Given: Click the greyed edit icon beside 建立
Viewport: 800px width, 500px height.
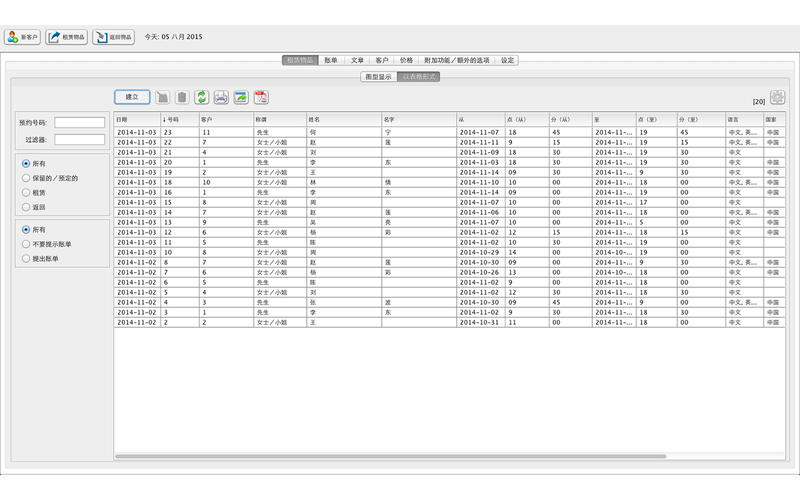Looking at the screenshot, I should tap(162, 97).
